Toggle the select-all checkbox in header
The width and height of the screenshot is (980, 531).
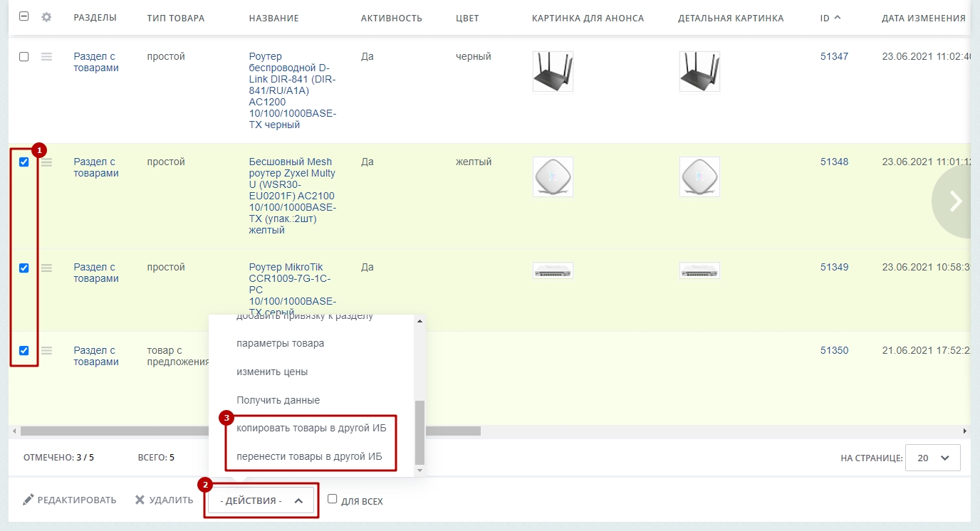(24, 17)
